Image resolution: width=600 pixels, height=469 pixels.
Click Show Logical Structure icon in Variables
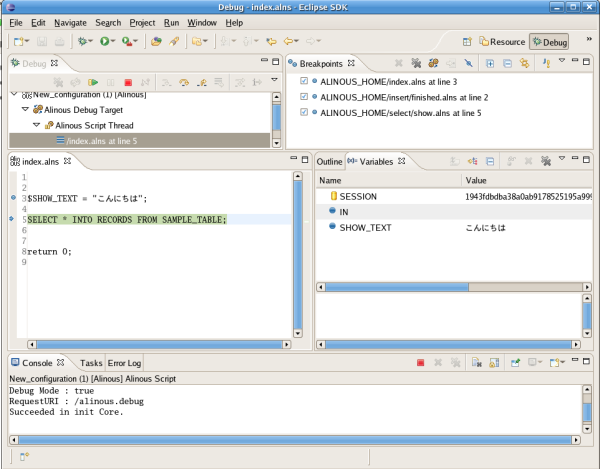coord(473,161)
